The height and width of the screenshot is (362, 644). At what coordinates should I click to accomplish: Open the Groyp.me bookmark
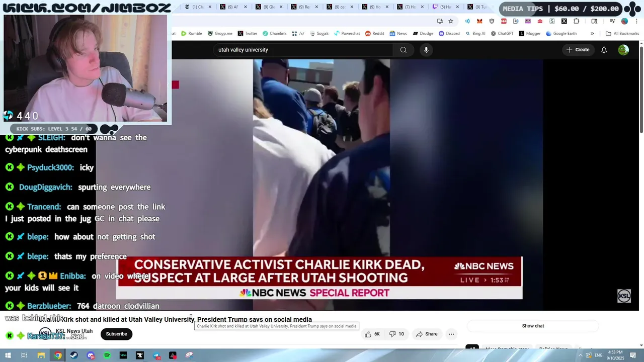220,34
